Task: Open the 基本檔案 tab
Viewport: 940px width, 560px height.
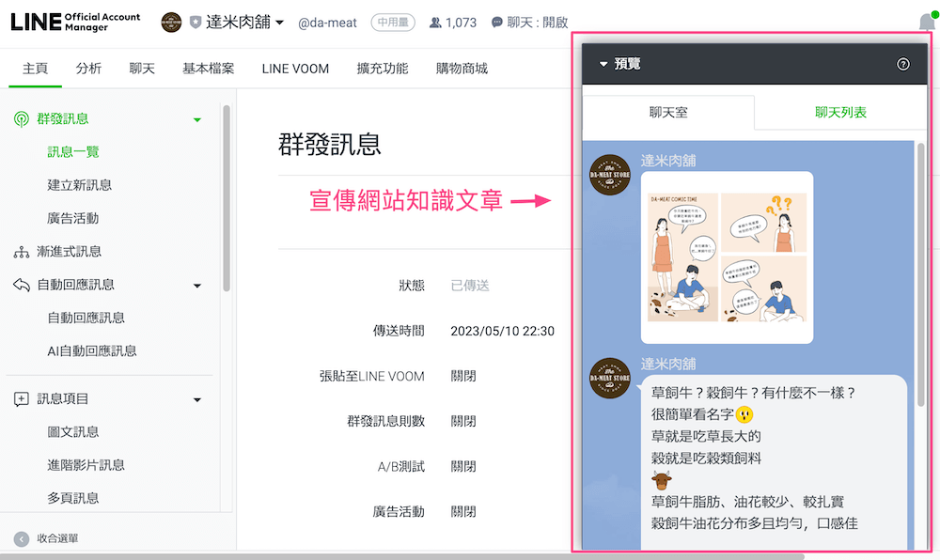Action: pyautogui.click(x=208, y=69)
